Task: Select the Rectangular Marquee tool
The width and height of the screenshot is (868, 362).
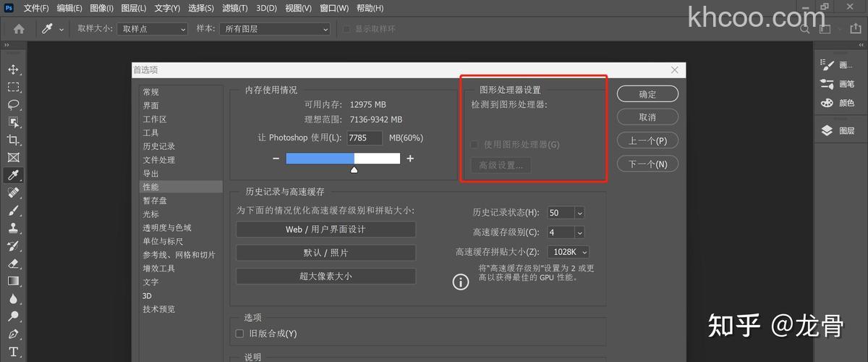Action: (13, 87)
